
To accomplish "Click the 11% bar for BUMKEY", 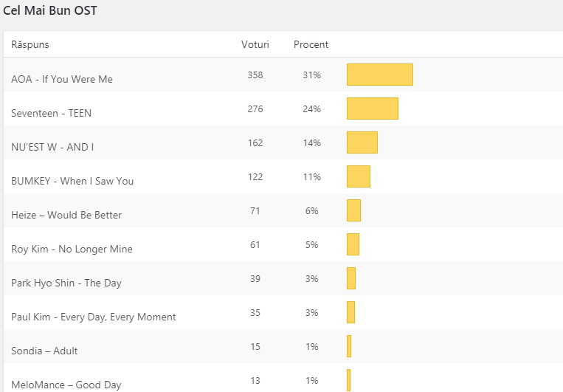I will click(x=358, y=176).
